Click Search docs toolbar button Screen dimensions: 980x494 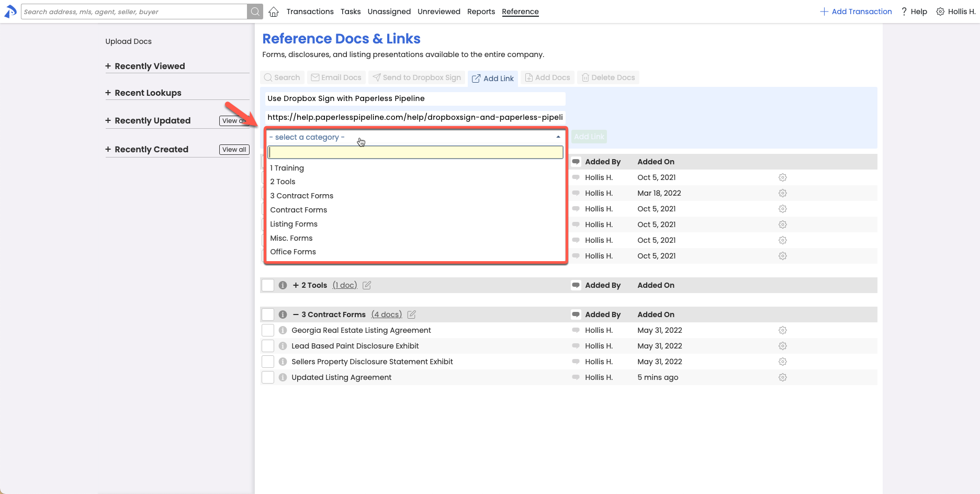tap(282, 77)
